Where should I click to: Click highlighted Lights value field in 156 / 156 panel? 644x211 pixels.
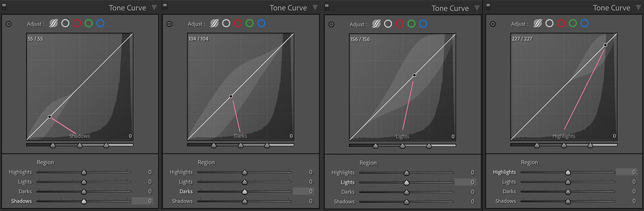(465, 183)
